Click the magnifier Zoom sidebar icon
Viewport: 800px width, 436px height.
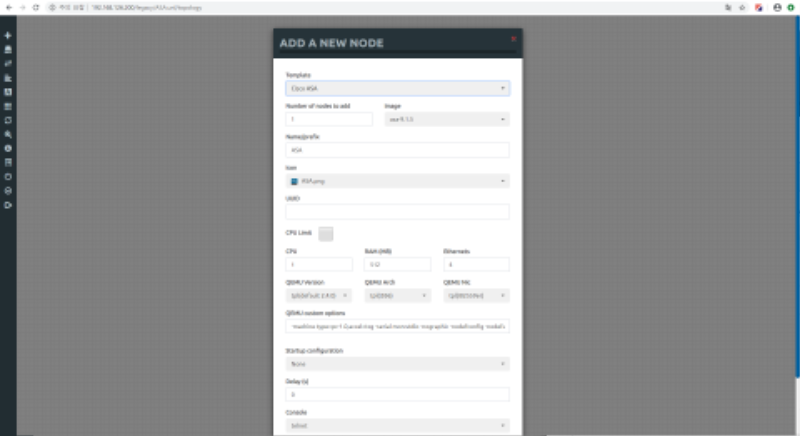tap(8, 135)
